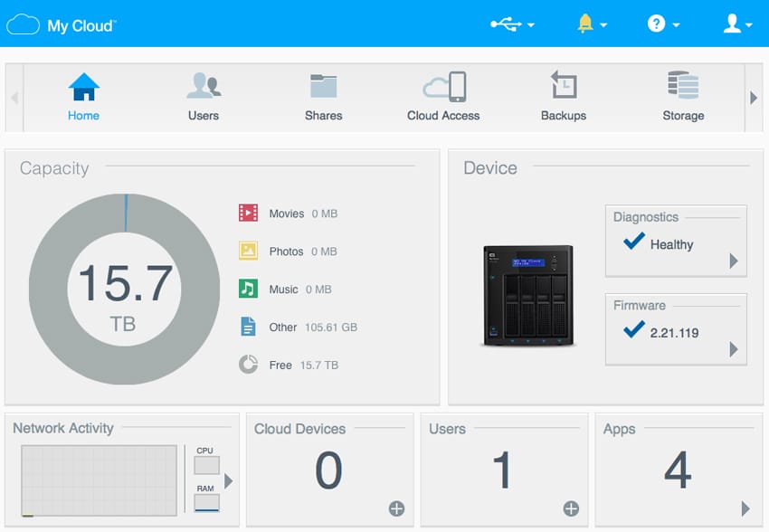The image size is (769, 532).
Task: Add a cloud device with plus icon
Action: [x=397, y=508]
